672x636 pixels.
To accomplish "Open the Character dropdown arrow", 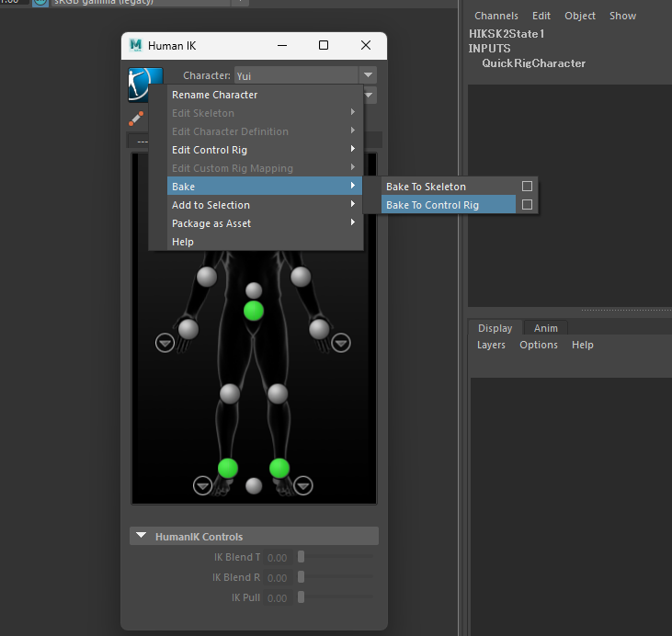I will 368,75.
